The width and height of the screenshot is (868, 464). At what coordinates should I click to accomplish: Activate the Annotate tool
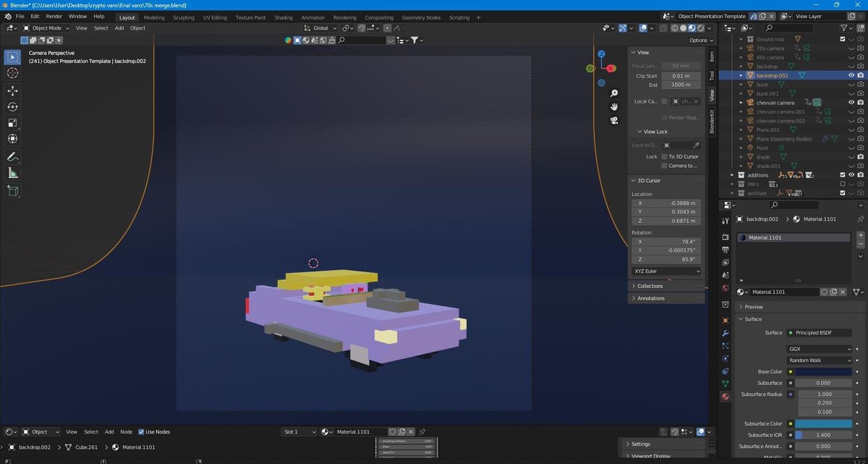pos(13,157)
